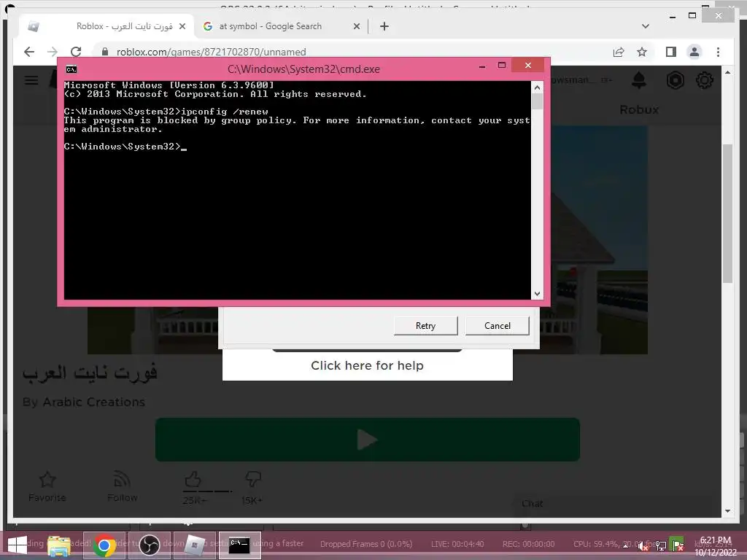Screen dimensions: 747x560
Task: Click the network tray icon
Action: 661,546
